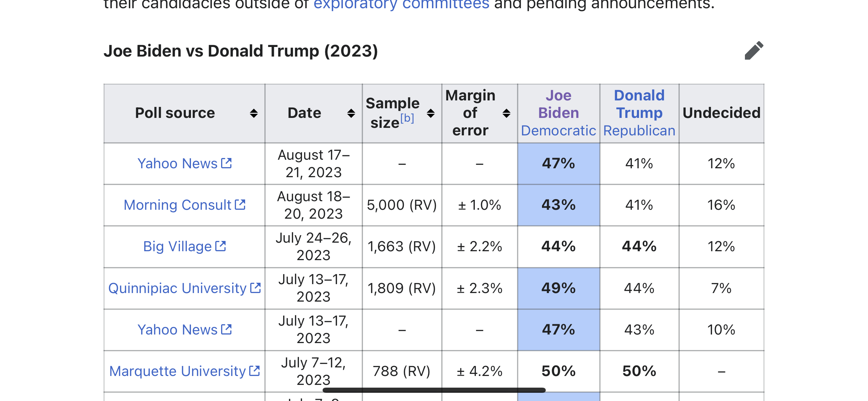
Task: Click the Joe Biden header link
Action: pyautogui.click(x=558, y=104)
